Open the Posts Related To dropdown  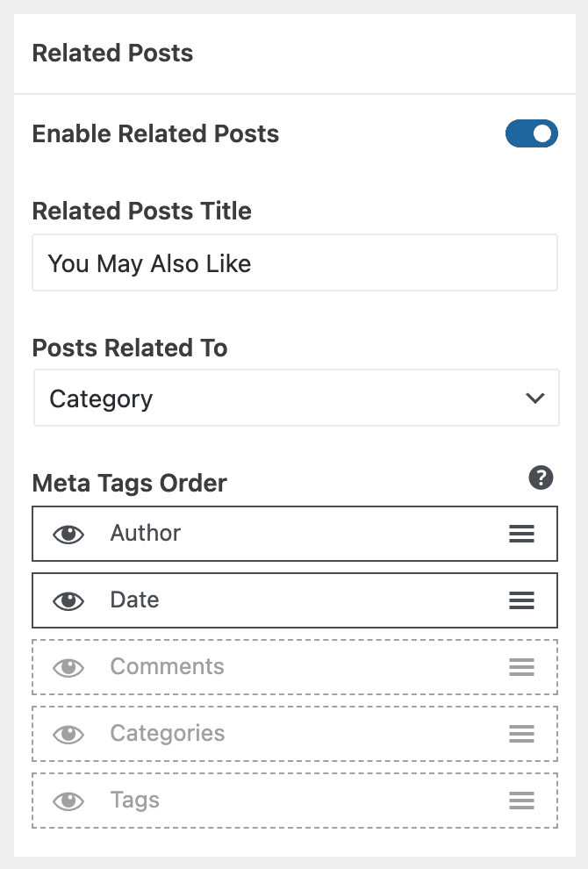pos(295,399)
